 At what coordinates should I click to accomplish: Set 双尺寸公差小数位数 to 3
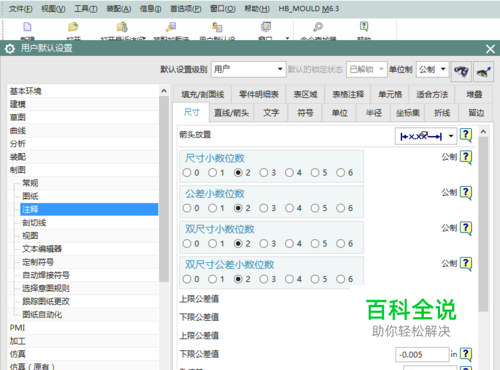[264, 279]
